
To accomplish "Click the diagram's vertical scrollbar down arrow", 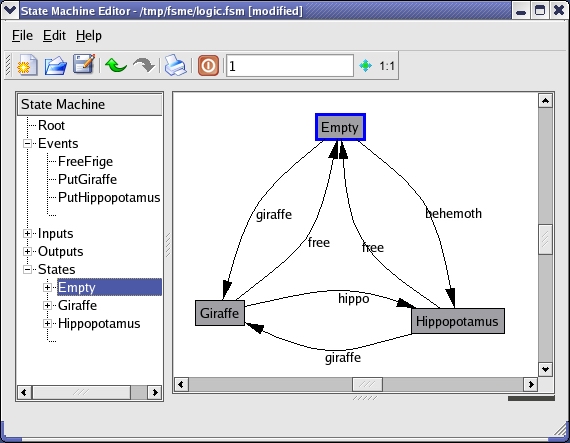I will pos(545,369).
